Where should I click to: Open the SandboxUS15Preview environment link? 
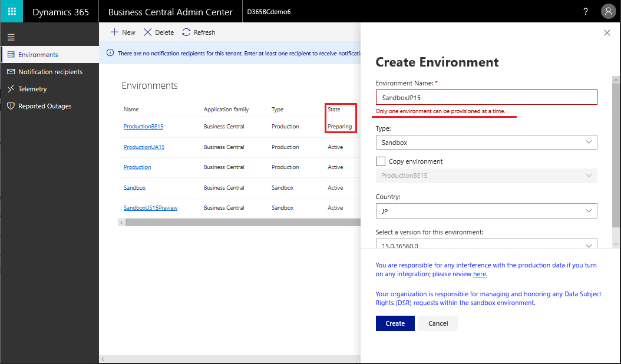click(x=150, y=207)
